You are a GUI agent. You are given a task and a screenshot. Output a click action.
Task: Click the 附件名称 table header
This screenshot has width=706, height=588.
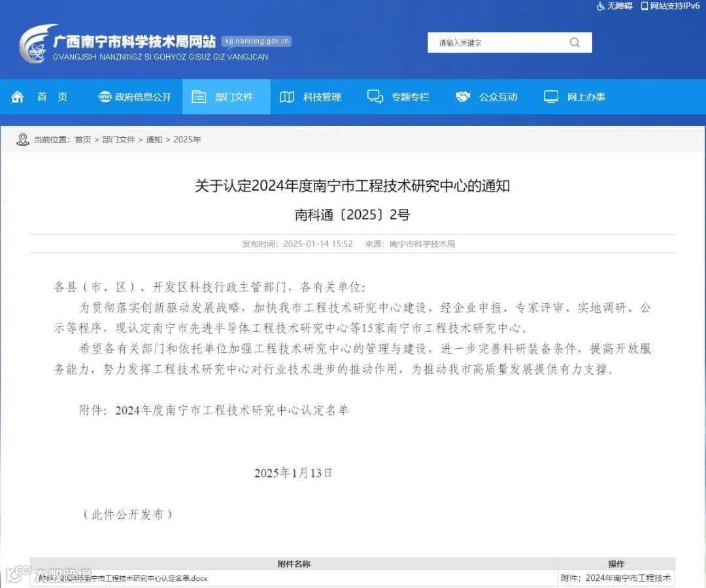click(x=294, y=564)
